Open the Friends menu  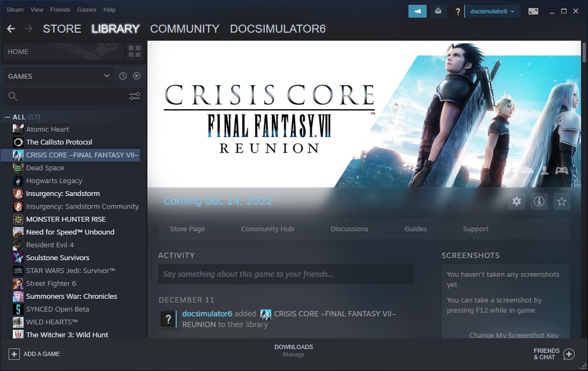60,10
